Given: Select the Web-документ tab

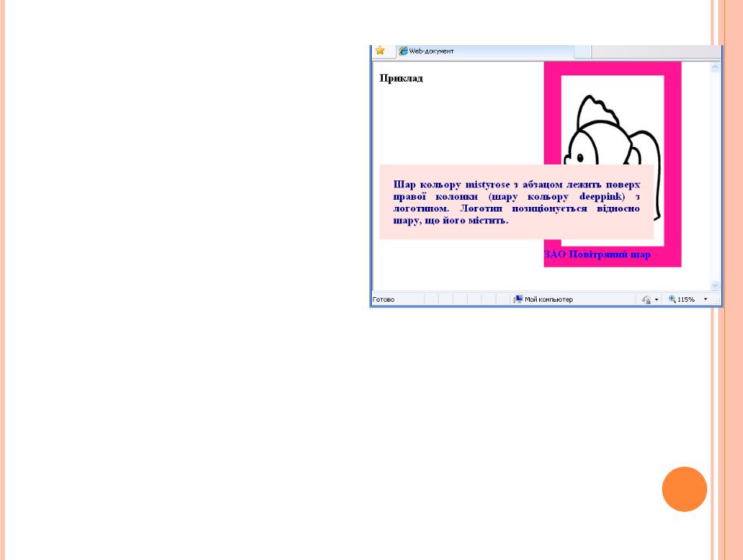Looking at the screenshot, I should tap(485, 51).
